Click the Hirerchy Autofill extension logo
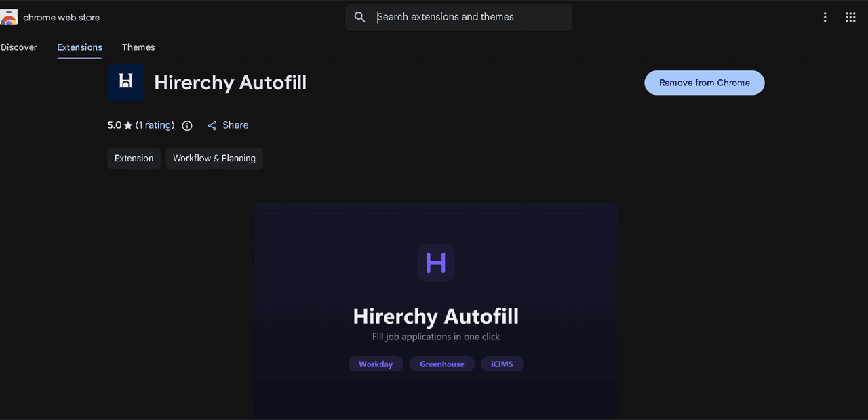The height and width of the screenshot is (420, 868). 126,83
